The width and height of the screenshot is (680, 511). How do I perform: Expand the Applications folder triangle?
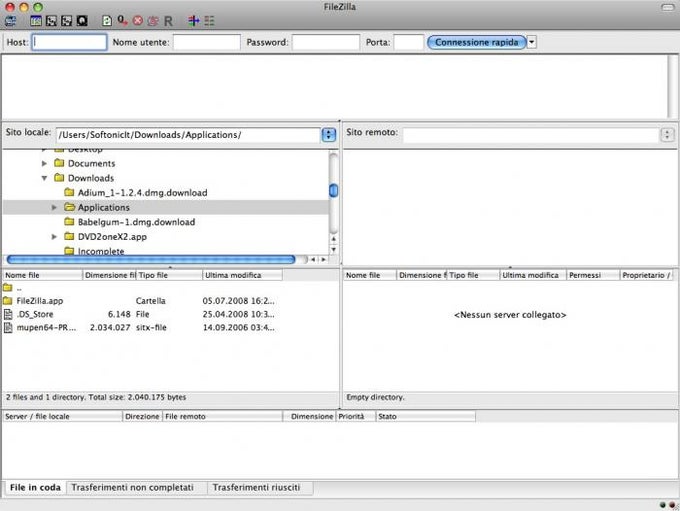[x=54, y=208]
